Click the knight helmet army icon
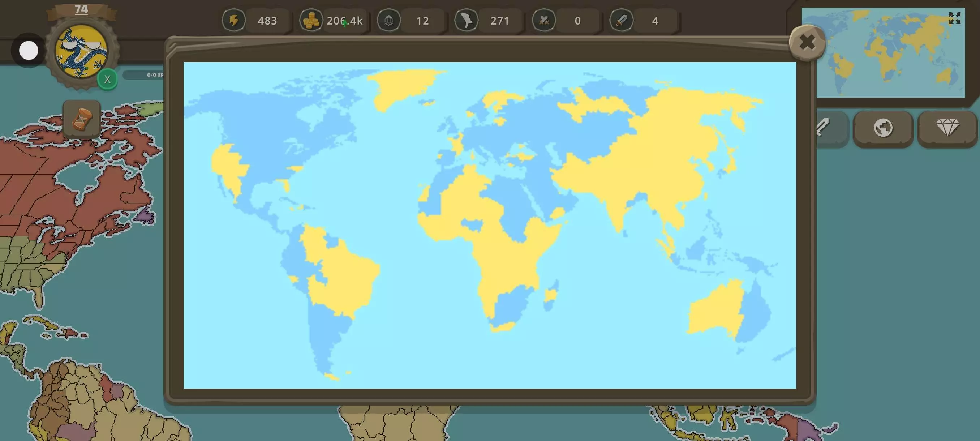The width and height of the screenshot is (980, 441). tap(389, 20)
